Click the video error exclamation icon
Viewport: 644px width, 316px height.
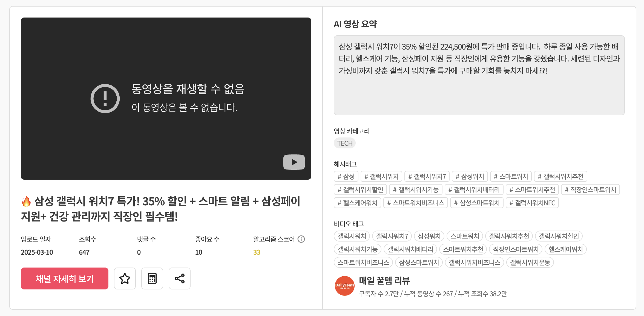[105, 99]
